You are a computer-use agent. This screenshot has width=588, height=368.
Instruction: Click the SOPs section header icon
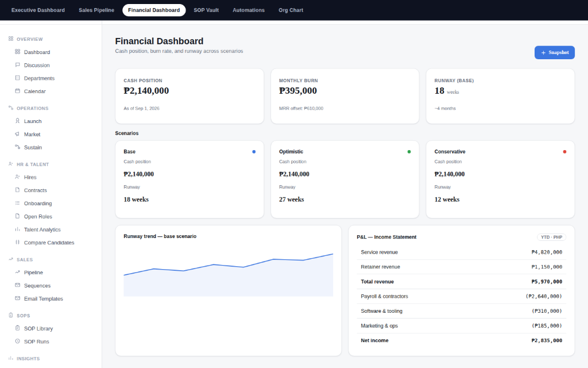click(x=11, y=316)
